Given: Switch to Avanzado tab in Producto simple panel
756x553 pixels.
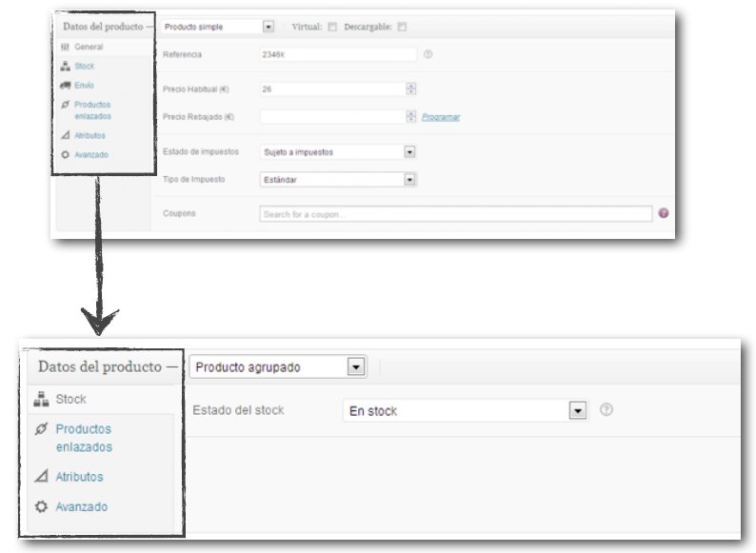Looking at the screenshot, I should tap(91, 154).
